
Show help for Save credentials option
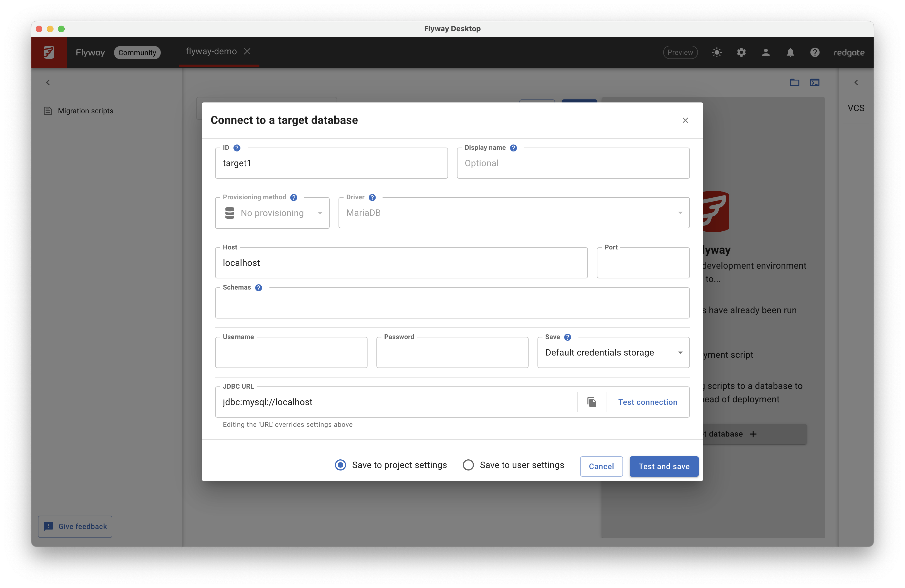tap(567, 337)
